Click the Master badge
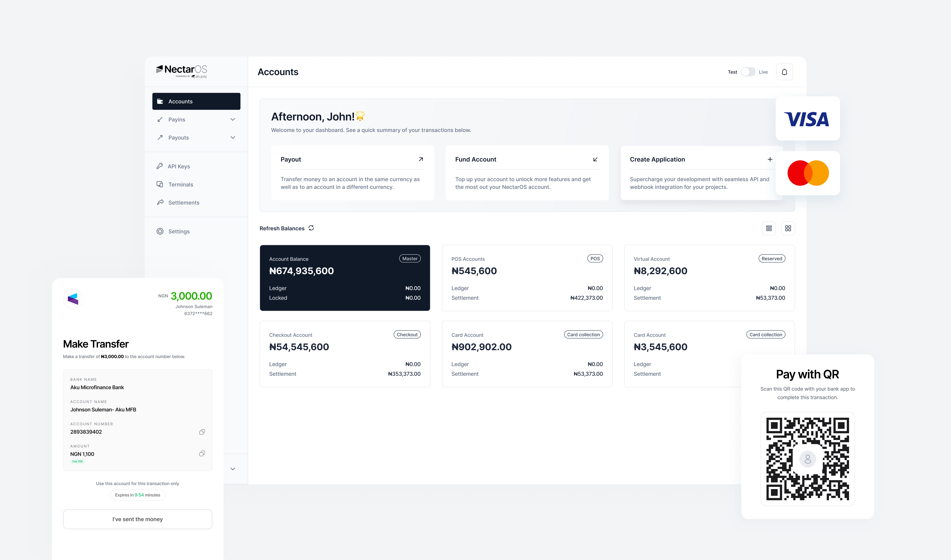Viewport: 951px width, 560px height. (410, 259)
